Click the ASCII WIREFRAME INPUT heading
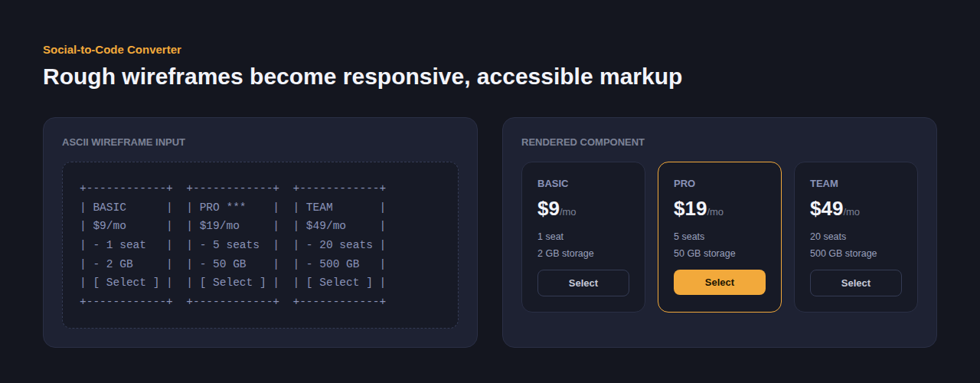The width and height of the screenshot is (980, 383). tap(123, 142)
